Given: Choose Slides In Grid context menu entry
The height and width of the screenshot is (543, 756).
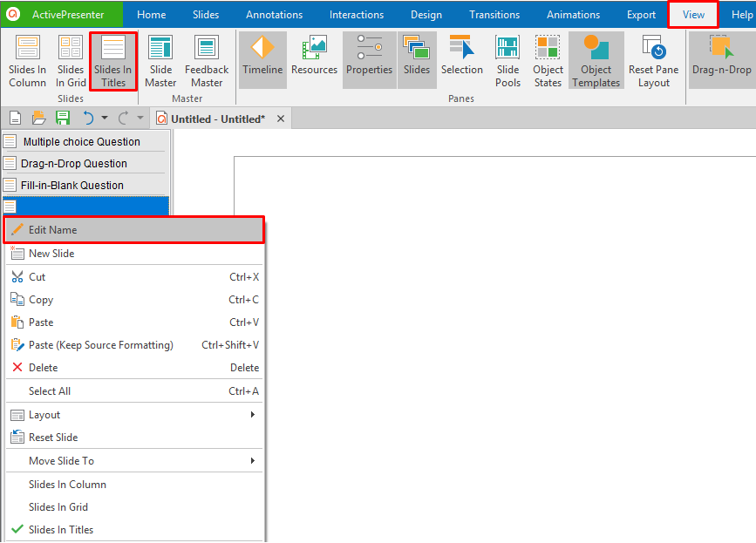Looking at the screenshot, I should pos(134,507).
